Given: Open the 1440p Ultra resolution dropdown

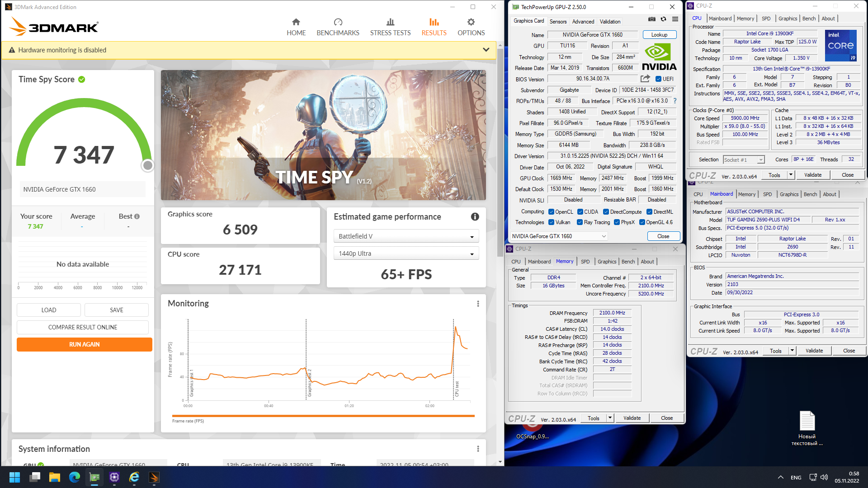Looking at the screenshot, I should pyautogui.click(x=406, y=253).
